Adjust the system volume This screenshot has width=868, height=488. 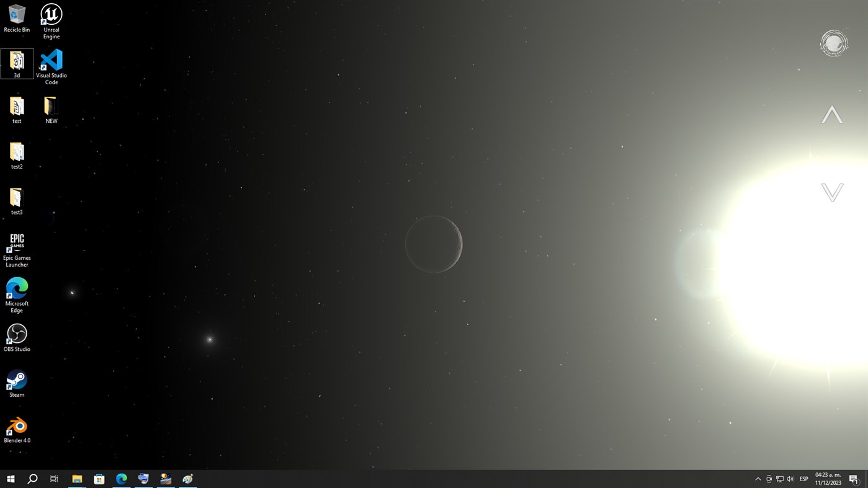click(x=790, y=478)
